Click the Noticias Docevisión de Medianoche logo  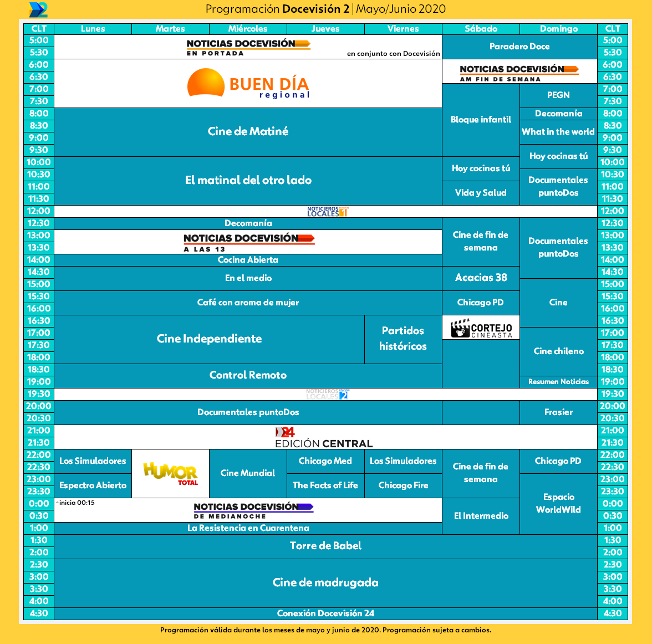tap(253, 510)
